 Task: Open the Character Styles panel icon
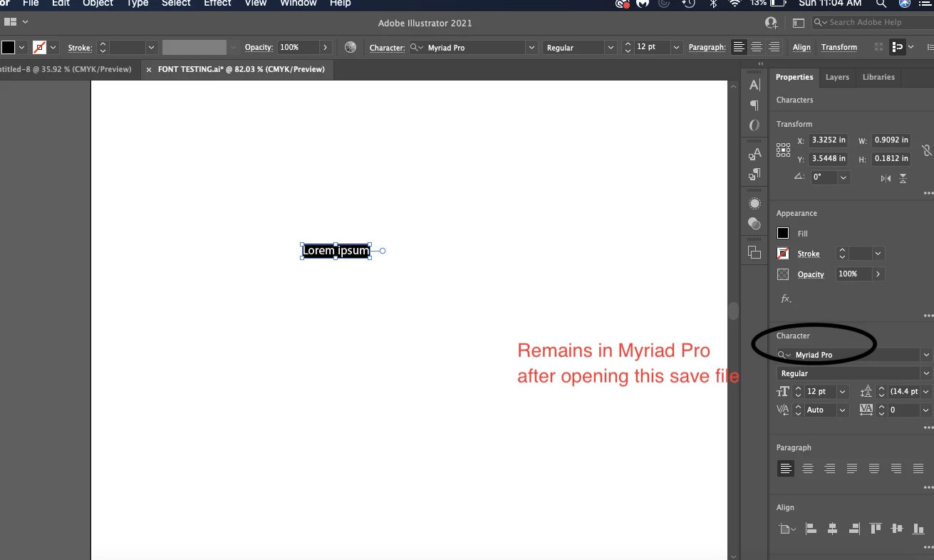point(754,154)
